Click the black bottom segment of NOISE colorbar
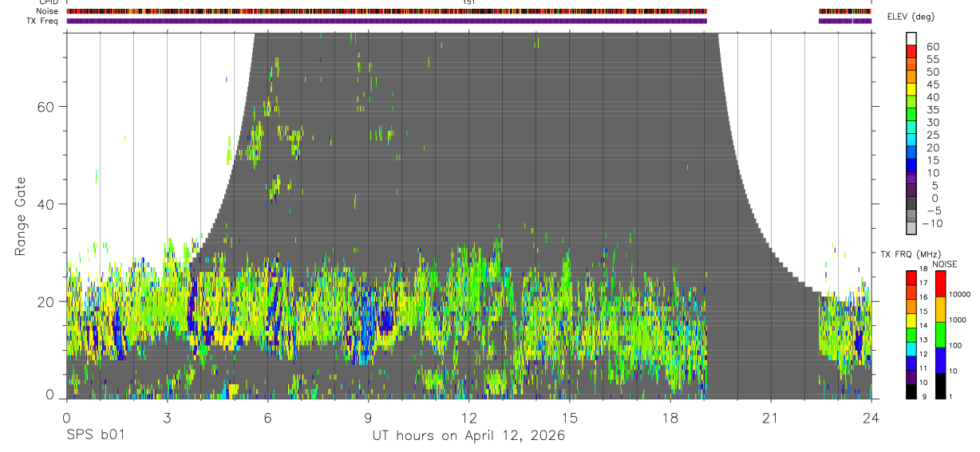The height and width of the screenshot is (452, 980). point(940,386)
